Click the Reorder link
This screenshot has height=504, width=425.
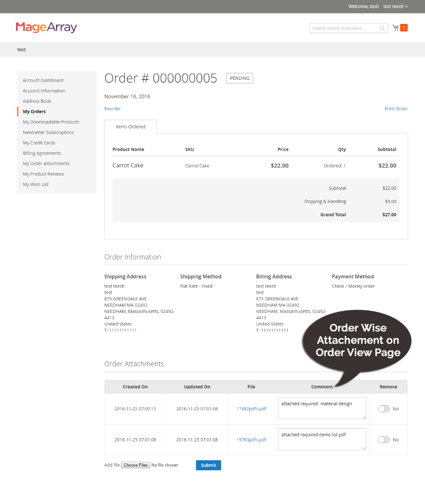(x=112, y=108)
